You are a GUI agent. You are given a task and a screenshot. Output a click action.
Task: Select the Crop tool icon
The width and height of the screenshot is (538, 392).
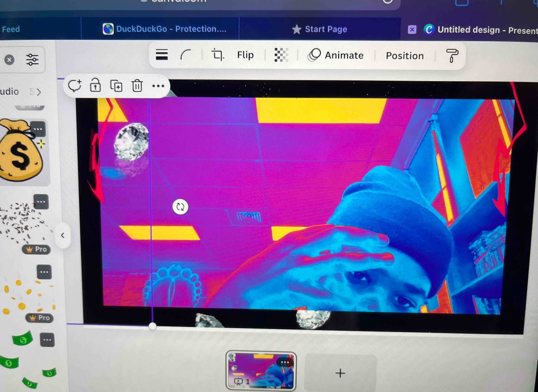click(218, 55)
